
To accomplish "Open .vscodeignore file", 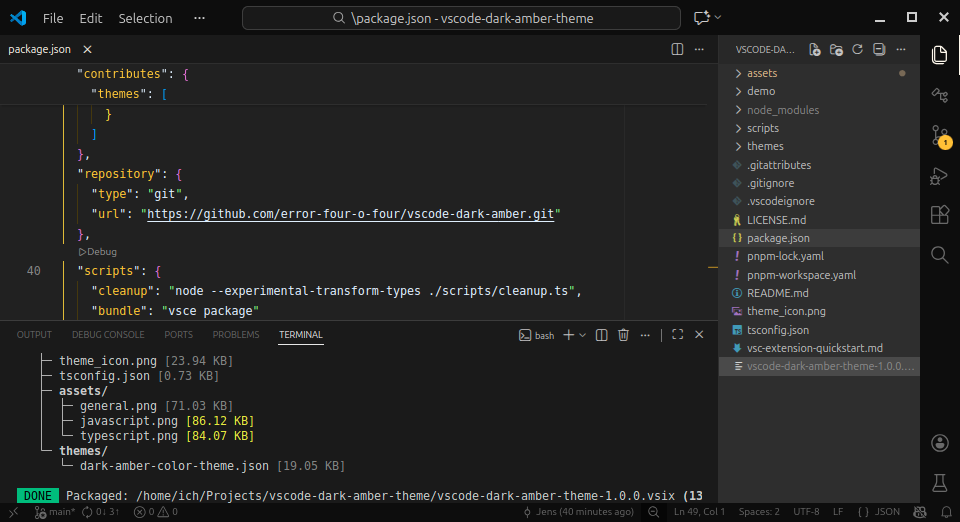I will point(819,201).
